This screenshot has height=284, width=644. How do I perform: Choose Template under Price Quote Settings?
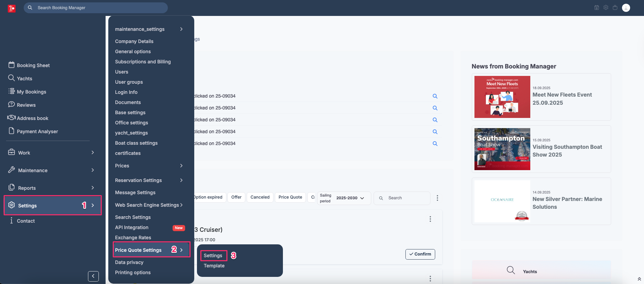(x=214, y=266)
